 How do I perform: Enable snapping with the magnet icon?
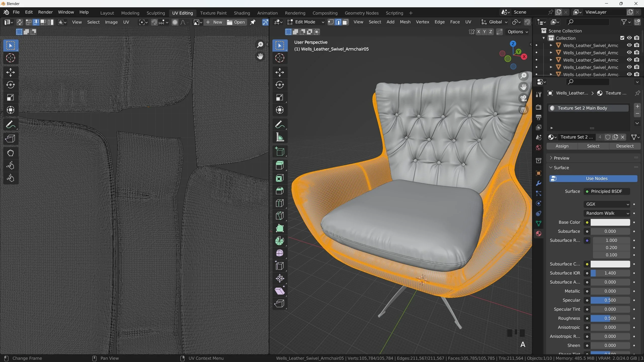[x=154, y=22]
